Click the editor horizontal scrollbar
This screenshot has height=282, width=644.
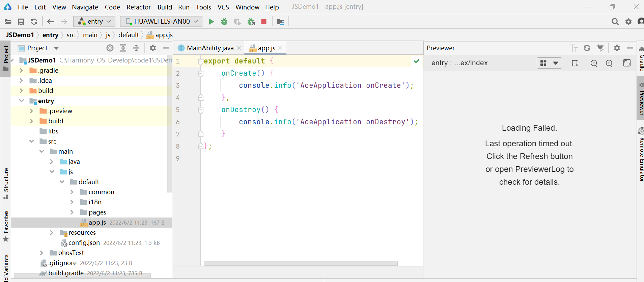pos(301,263)
